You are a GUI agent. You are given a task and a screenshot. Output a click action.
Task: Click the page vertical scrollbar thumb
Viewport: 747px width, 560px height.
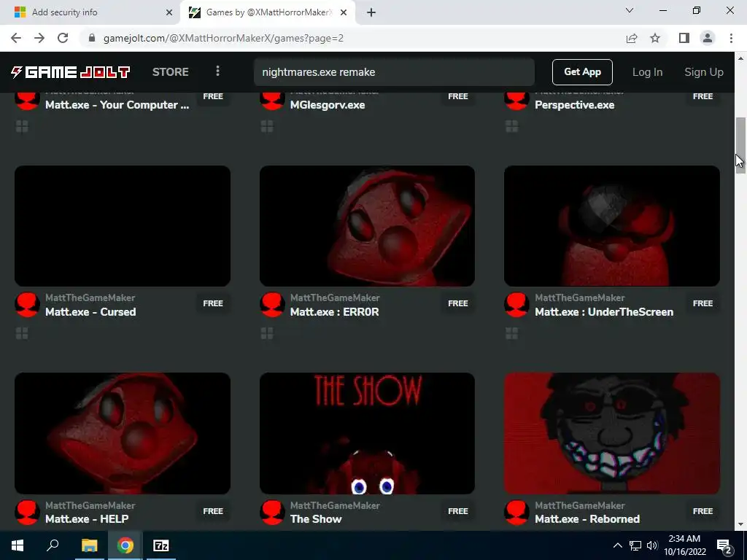click(x=740, y=145)
